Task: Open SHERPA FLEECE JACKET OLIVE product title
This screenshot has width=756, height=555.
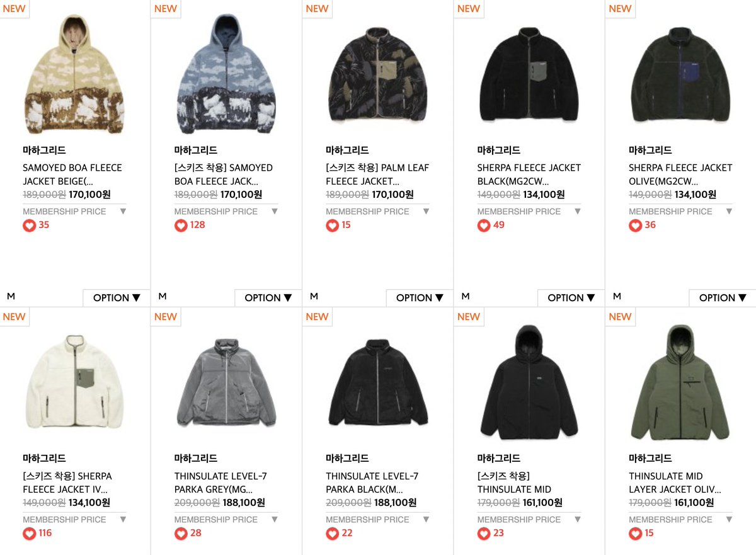Action: 680,175
